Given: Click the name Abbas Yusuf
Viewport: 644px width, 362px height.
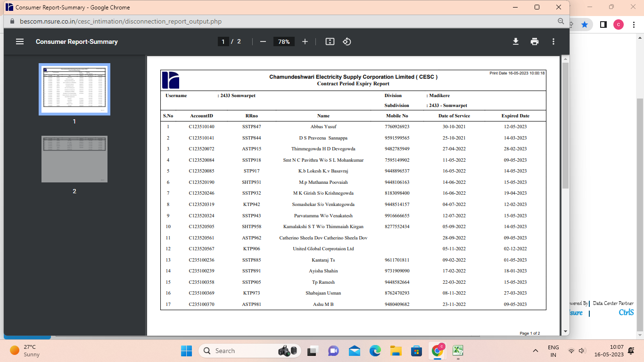Looking at the screenshot, I should 323,127.
